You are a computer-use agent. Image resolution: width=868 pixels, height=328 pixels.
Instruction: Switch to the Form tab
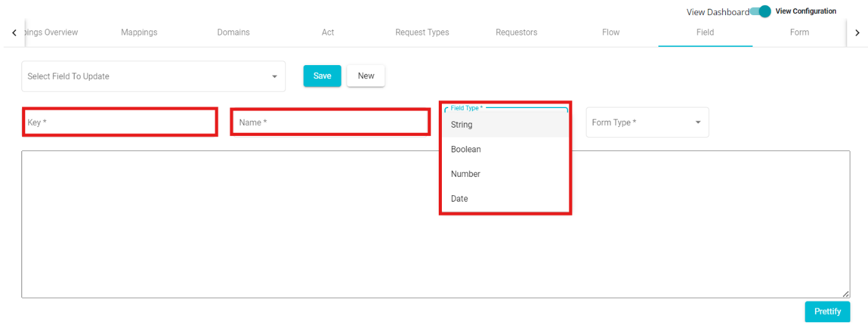pos(799,32)
